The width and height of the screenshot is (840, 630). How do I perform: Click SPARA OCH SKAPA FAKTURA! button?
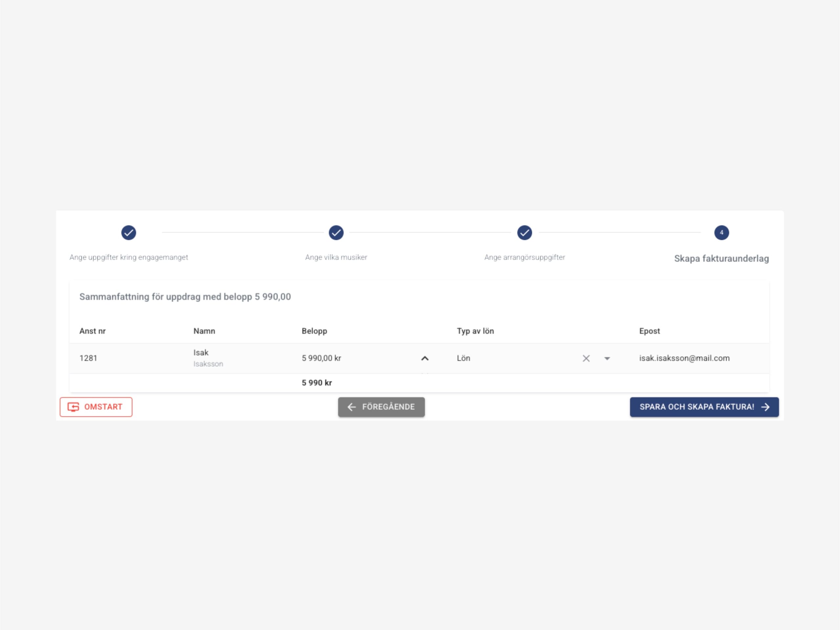(704, 407)
